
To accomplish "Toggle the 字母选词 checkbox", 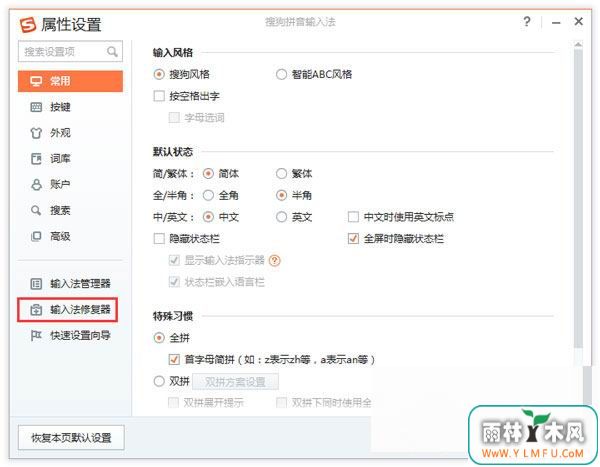I will pyautogui.click(x=174, y=118).
